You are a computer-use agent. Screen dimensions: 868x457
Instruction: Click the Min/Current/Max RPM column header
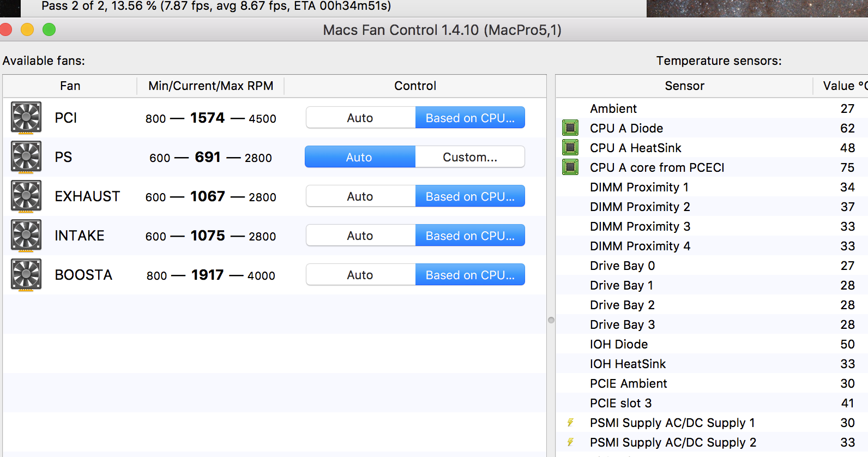pyautogui.click(x=210, y=86)
